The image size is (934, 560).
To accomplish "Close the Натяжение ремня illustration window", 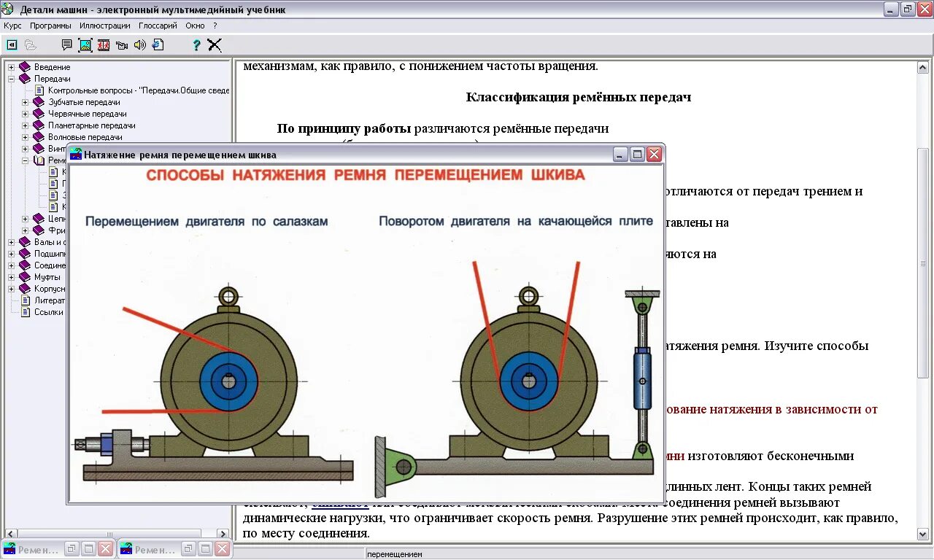I will point(654,155).
